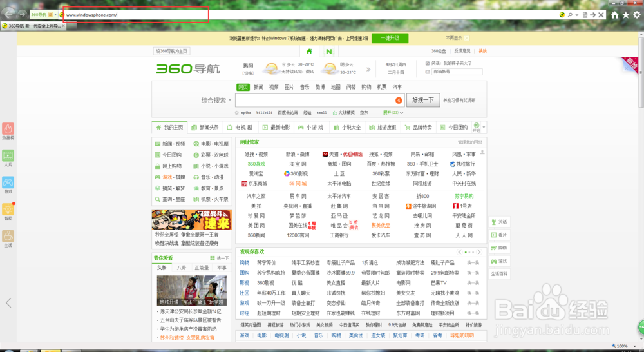Show previous 发现你喜欢 page

[x=460, y=252]
